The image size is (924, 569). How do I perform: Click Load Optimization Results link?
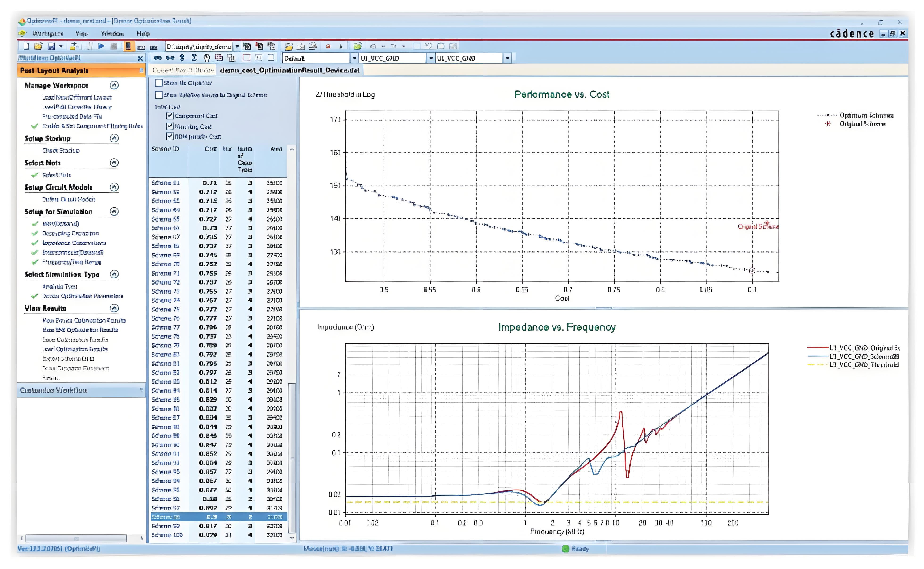pyautogui.click(x=75, y=349)
